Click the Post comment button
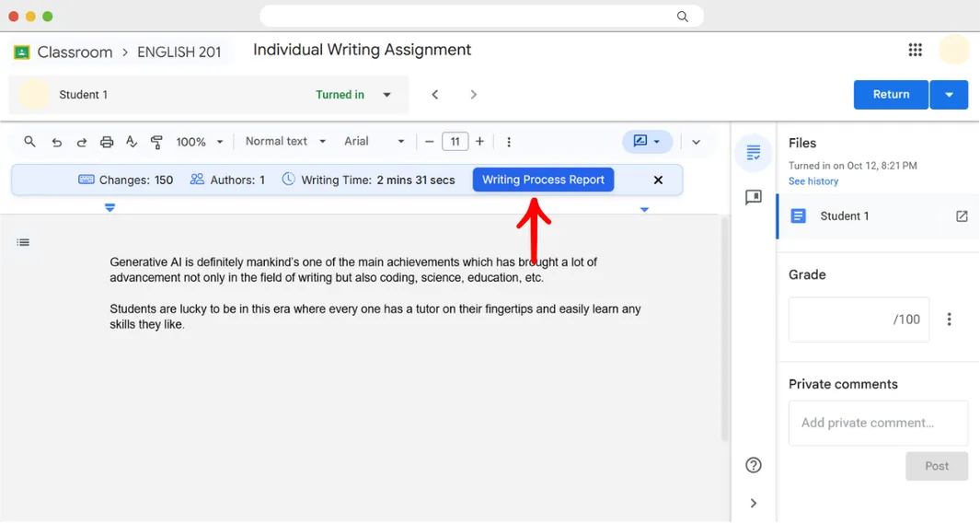The width and height of the screenshot is (980, 523). pos(936,466)
